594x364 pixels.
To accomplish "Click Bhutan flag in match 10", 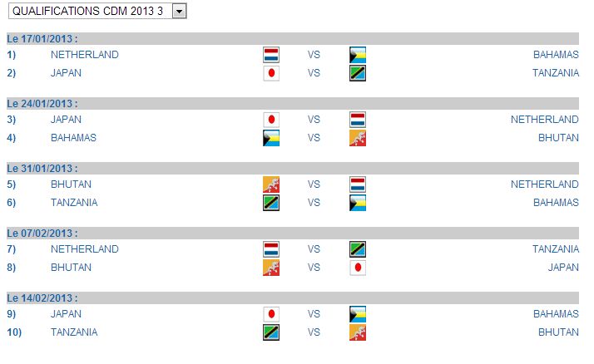I will coord(358,332).
